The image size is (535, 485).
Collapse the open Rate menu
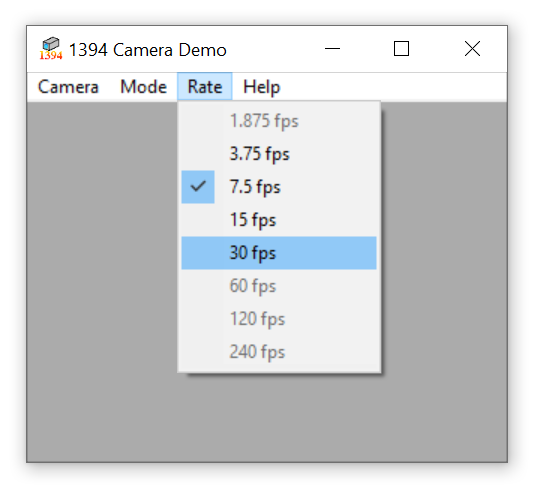205,86
